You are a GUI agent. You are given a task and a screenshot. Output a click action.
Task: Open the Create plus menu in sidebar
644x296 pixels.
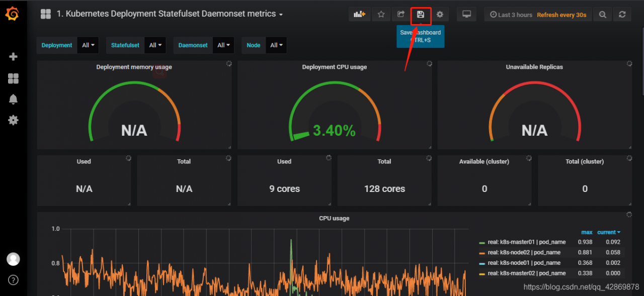click(14, 57)
